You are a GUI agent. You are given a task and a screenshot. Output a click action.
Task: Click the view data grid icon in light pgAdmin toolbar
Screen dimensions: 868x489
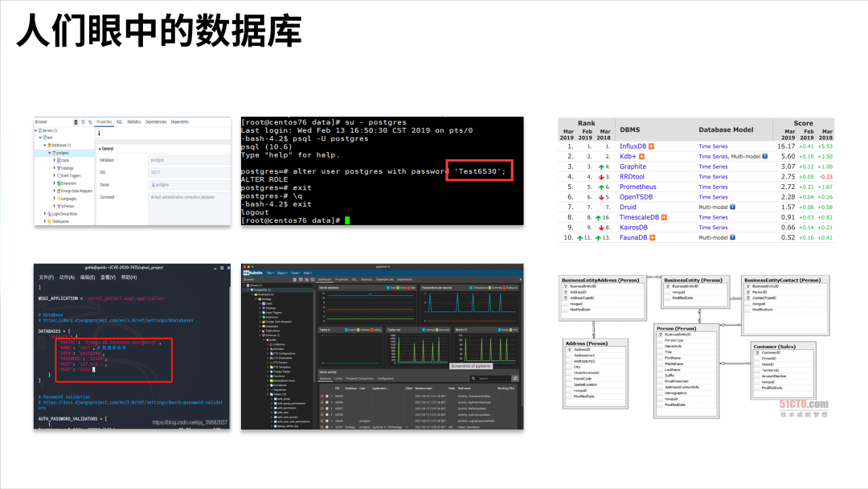(x=83, y=121)
